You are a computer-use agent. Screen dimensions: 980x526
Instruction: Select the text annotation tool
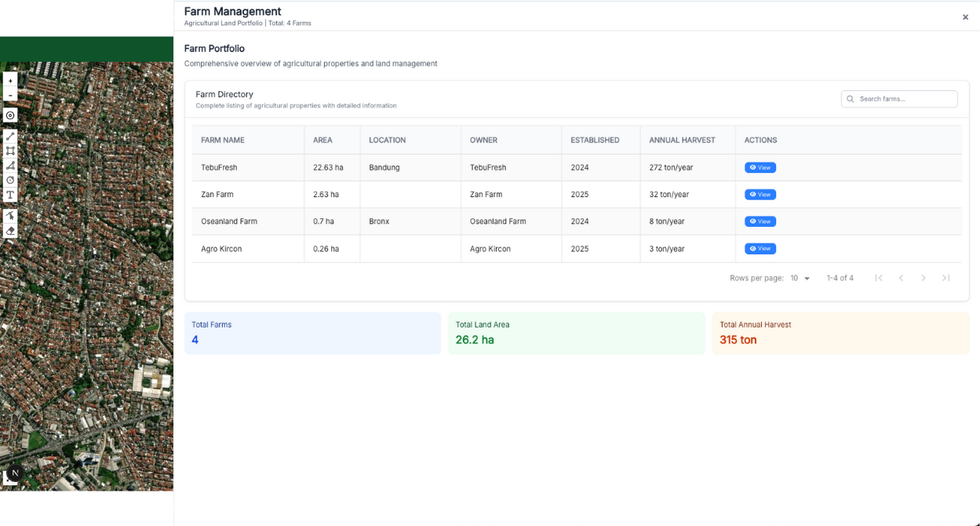10,195
